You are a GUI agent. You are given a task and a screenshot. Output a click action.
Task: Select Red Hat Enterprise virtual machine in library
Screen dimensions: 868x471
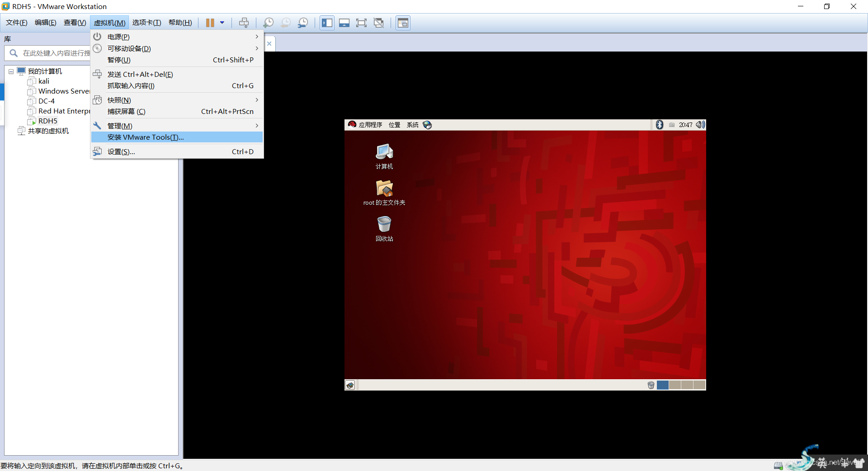point(59,111)
